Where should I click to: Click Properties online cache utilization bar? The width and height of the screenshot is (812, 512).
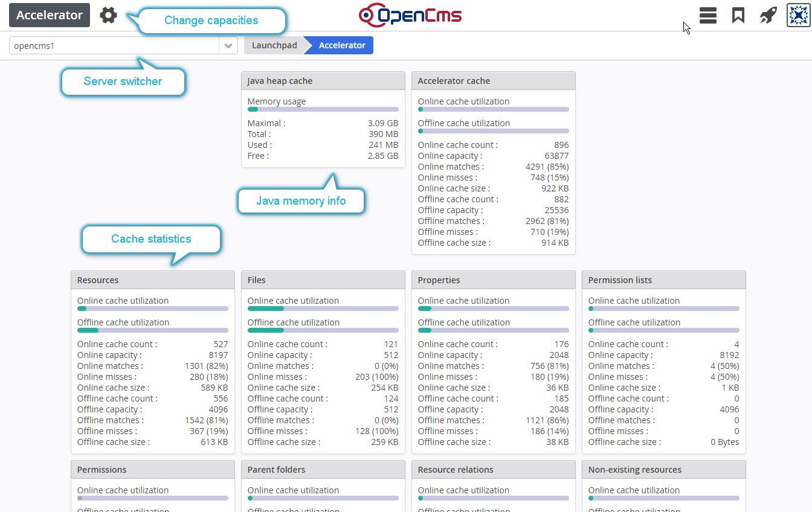(x=494, y=309)
